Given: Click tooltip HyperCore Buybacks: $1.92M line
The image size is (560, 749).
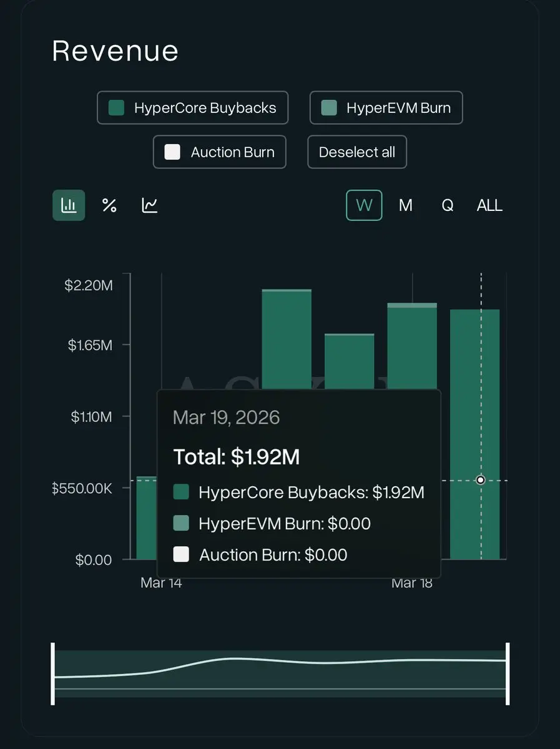Looking at the screenshot, I should click(299, 492).
